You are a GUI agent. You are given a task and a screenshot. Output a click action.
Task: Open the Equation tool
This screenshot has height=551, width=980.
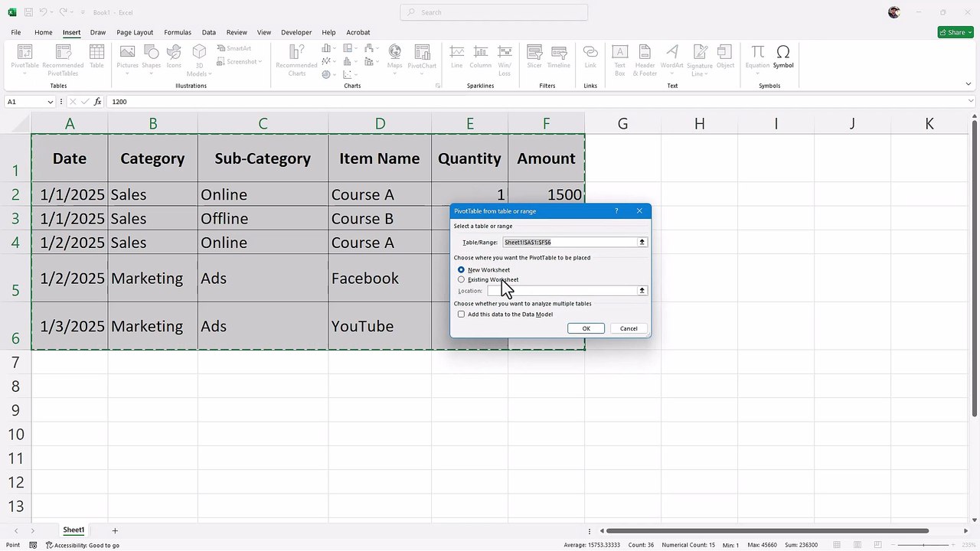757,58
